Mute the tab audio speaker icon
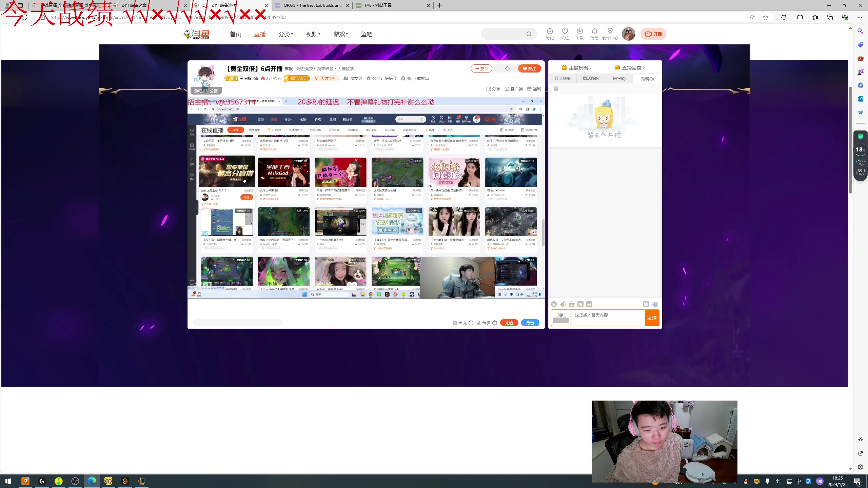 pyautogui.click(x=205, y=5)
